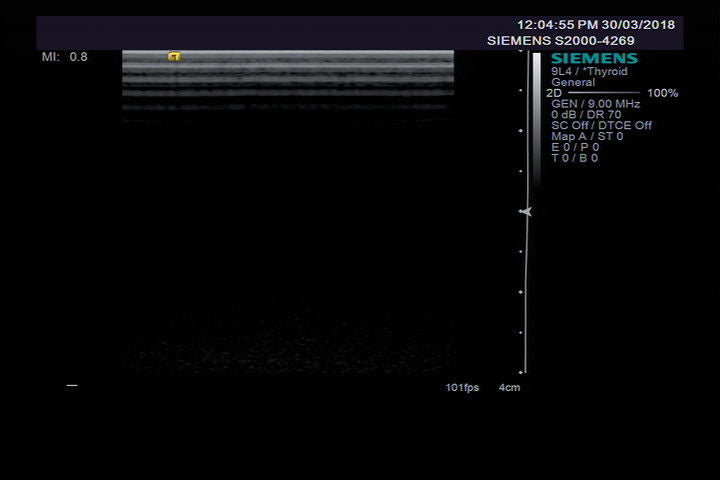Viewport: 720px width, 480px height.
Task: Click the MI: 0.8 indicator
Action: (x=64, y=57)
